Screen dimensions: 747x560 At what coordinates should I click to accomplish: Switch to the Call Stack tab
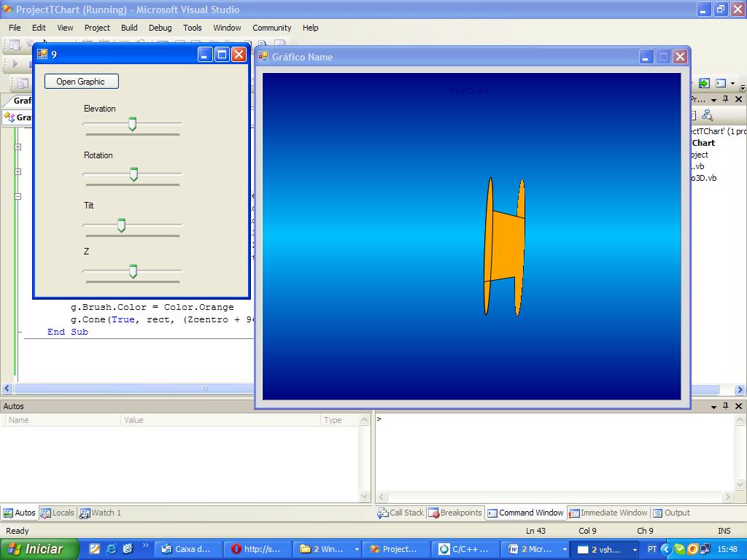point(400,513)
